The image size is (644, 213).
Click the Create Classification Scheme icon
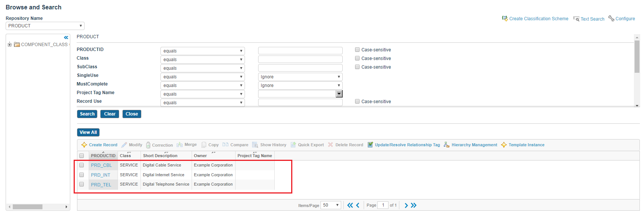[505, 18]
